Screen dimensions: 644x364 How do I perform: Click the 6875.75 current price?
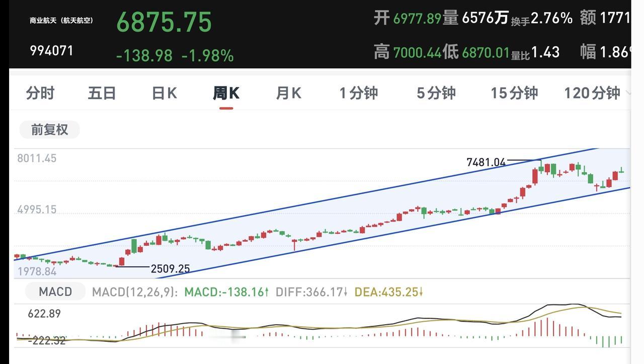pyautogui.click(x=164, y=22)
